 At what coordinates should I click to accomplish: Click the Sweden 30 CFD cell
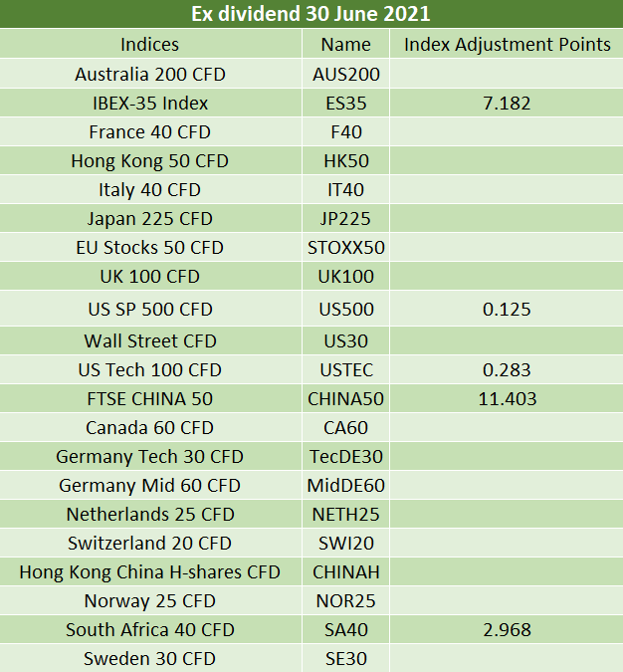[x=149, y=659]
